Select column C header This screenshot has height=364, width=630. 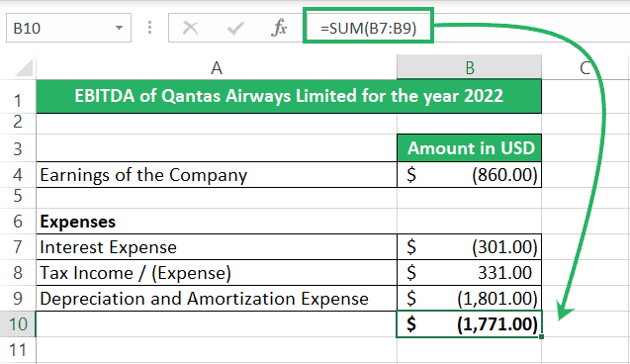pyautogui.click(x=585, y=67)
